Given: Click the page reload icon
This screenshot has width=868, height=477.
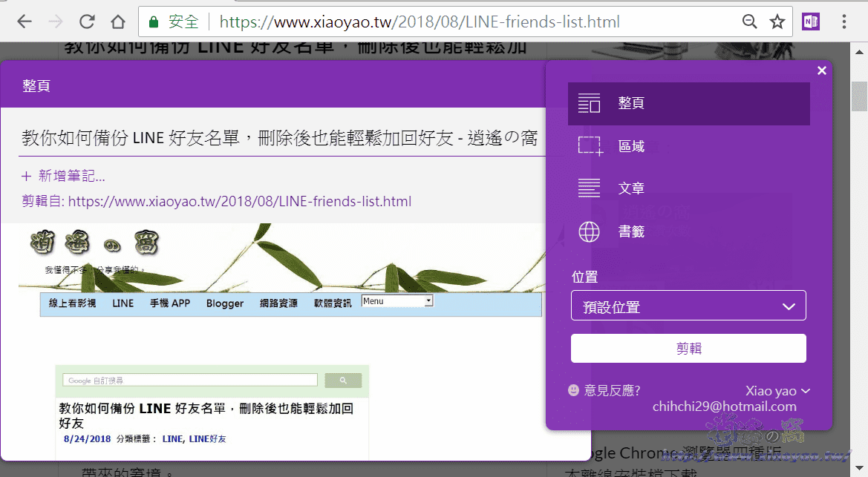Looking at the screenshot, I should click(86, 21).
